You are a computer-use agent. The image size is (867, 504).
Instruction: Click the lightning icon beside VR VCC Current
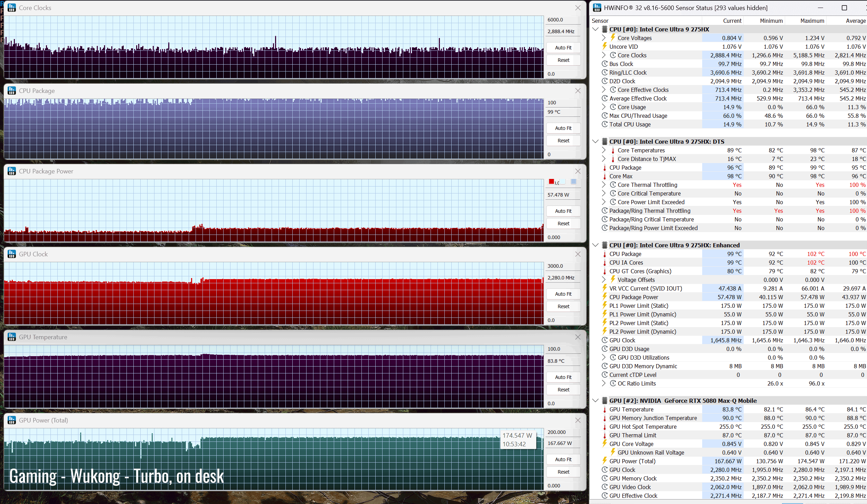tap(605, 288)
